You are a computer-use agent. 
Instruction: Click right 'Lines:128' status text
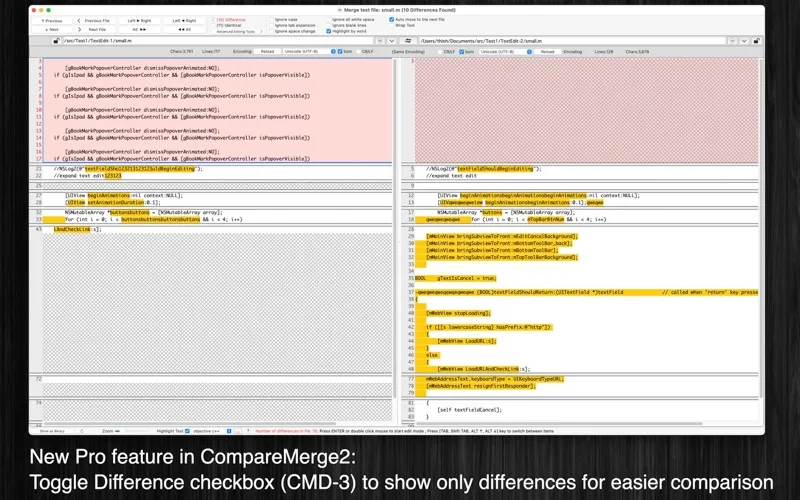tap(604, 52)
